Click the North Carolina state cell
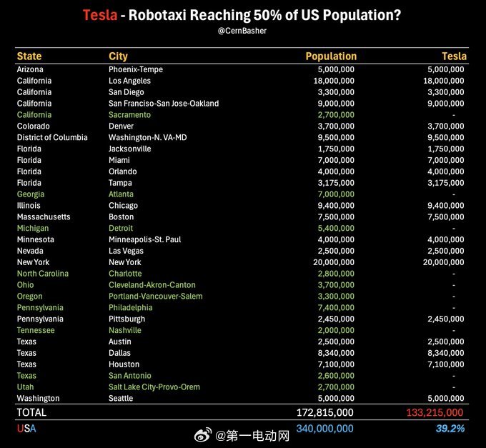Image resolution: width=486 pixels, height=448 pixels. tap(43, 274)
